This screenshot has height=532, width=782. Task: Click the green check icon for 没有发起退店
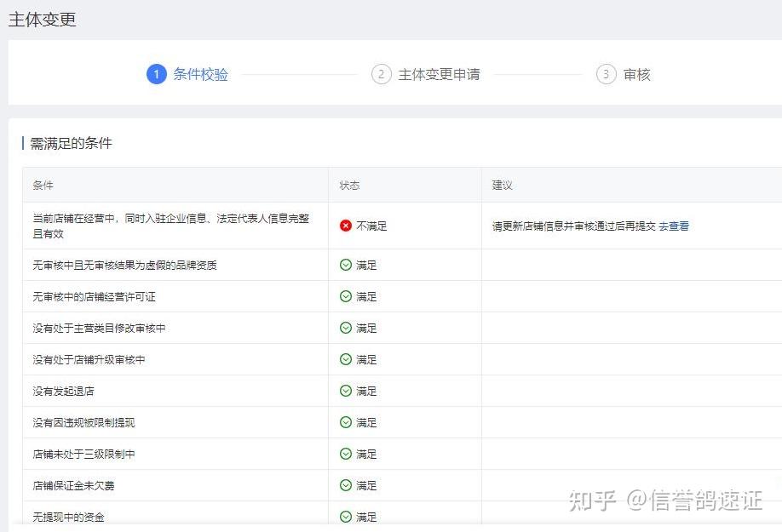click(346, 391)
